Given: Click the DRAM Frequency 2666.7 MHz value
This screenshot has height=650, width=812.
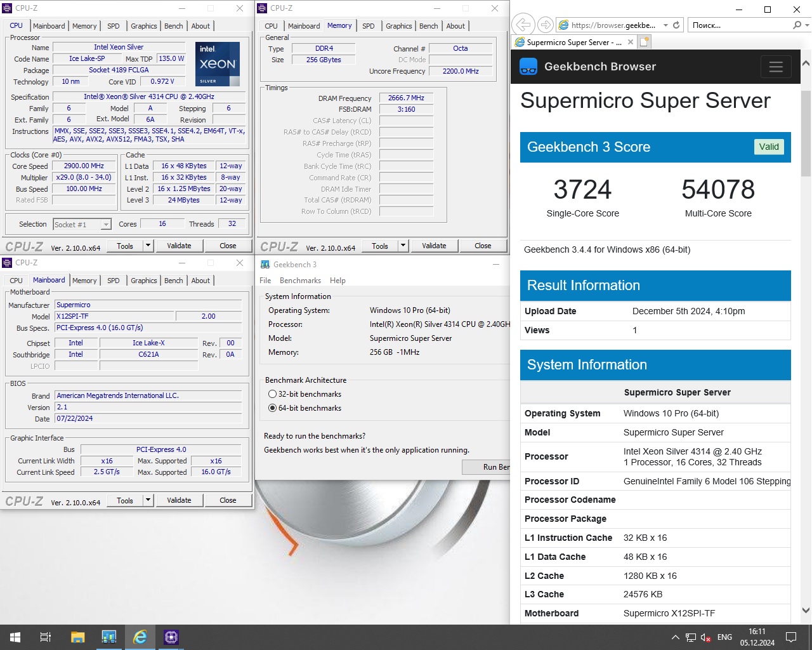Looking at the screenshot, I should (x=406, y=98).
